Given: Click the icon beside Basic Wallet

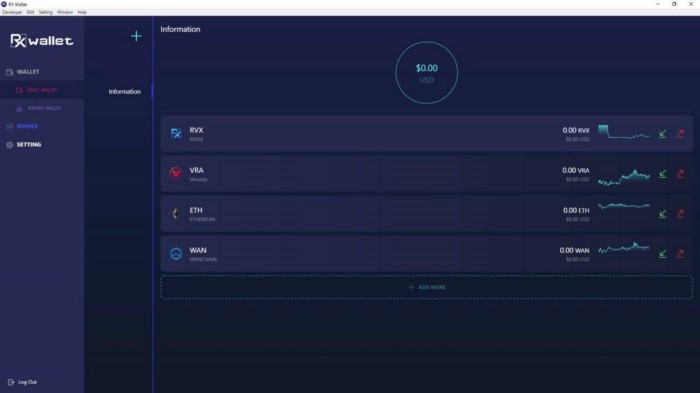Looking at the screenshot, I should (19, 90).
